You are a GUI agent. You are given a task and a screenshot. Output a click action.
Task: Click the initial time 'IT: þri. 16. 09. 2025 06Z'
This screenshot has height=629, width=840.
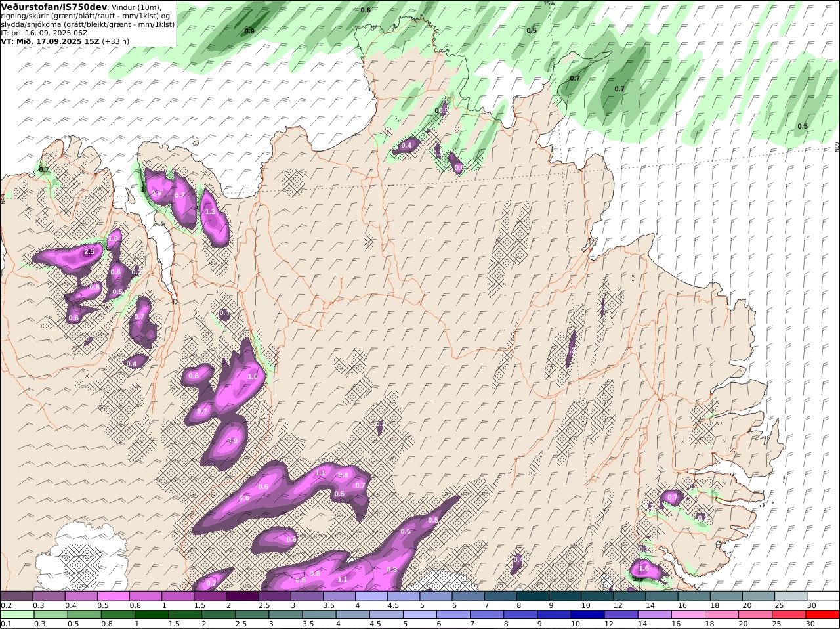point(44,32)
